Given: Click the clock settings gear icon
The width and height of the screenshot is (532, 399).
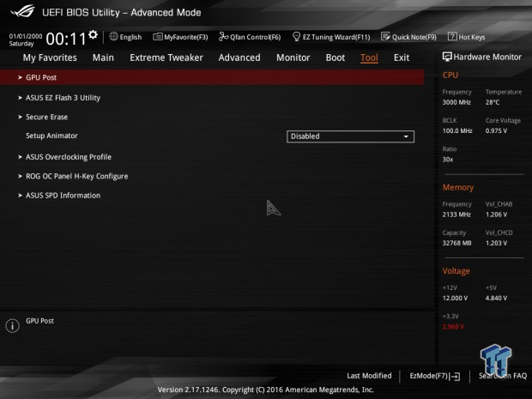Looking at the screenshot, I should 93,34.
